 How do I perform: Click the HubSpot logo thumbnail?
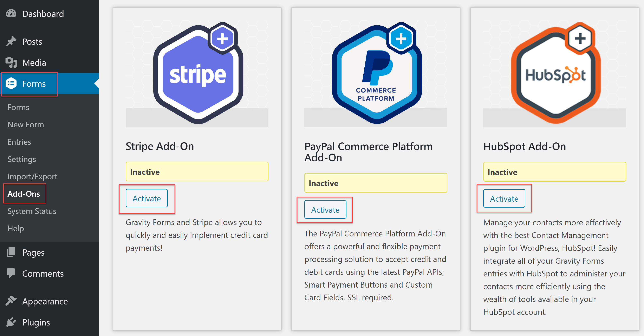pos(555,73)
